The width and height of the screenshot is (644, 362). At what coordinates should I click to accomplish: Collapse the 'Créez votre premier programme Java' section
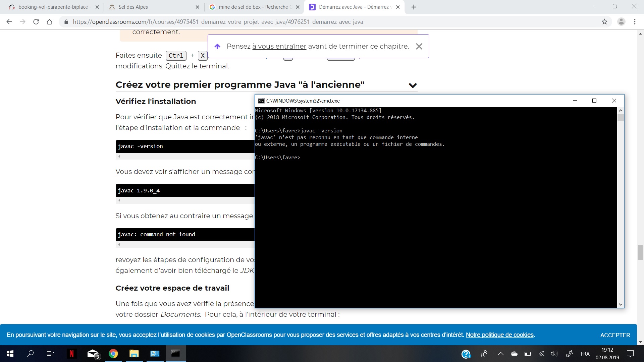(x=413, y=85)
